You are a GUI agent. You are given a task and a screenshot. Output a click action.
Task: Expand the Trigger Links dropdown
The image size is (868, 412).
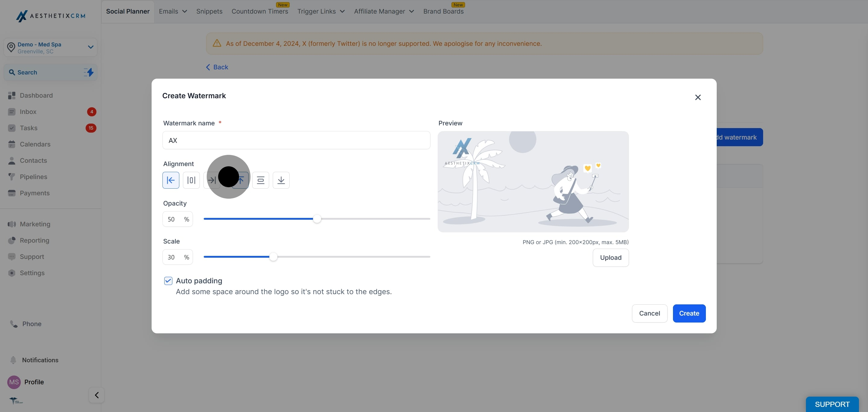click(x=321, y=11)
